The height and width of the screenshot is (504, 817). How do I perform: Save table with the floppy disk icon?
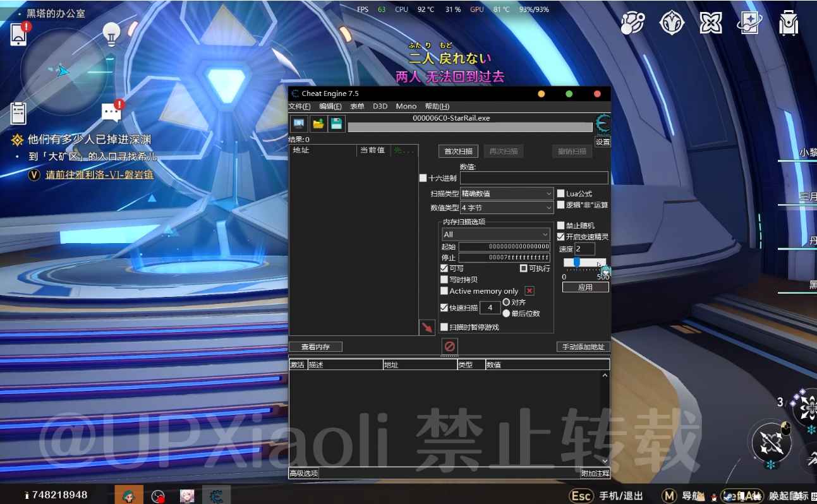pyautogui.click(x=337, y=124)
